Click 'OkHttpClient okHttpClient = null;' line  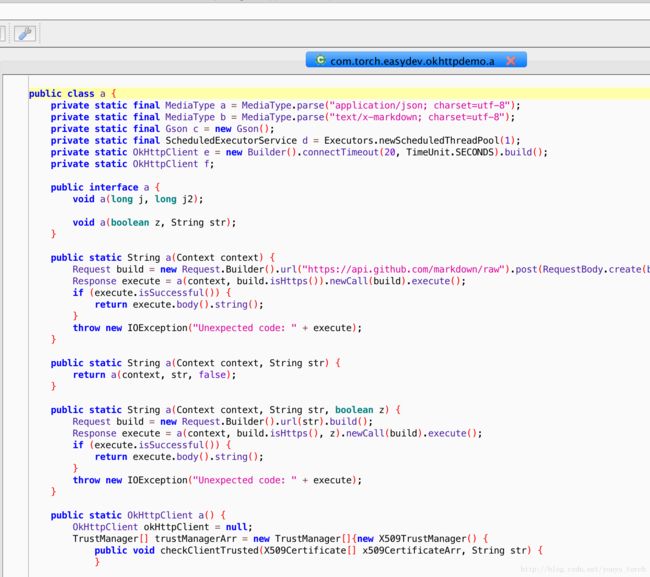click(162, 527)
